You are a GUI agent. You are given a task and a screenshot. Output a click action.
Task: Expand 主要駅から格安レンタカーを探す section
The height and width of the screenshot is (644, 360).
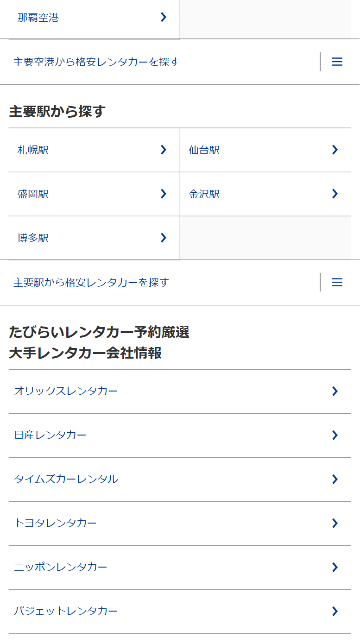click(x=91, y=282)
